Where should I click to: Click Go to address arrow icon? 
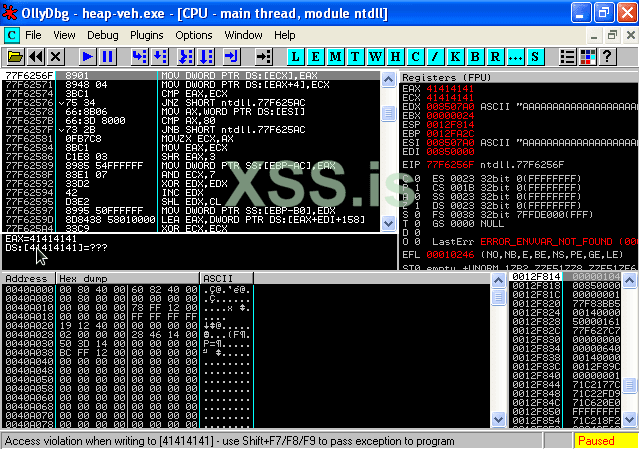pos(264,57)
